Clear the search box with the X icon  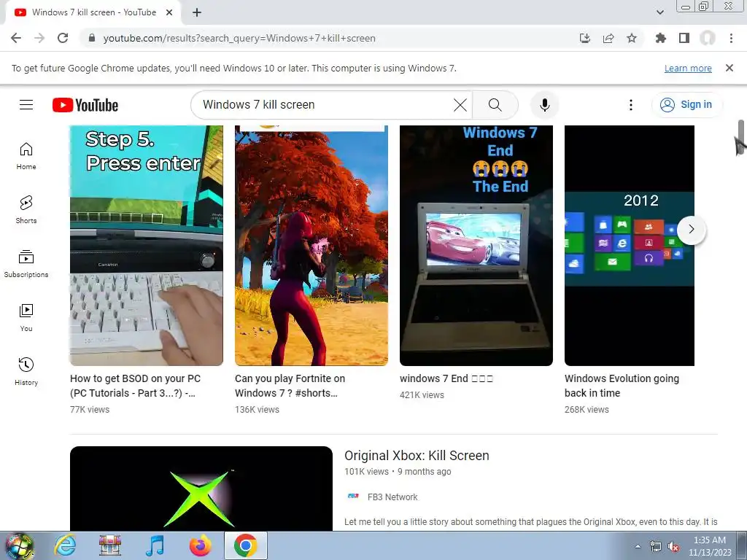pyautogui.click(x=460, y=105)
